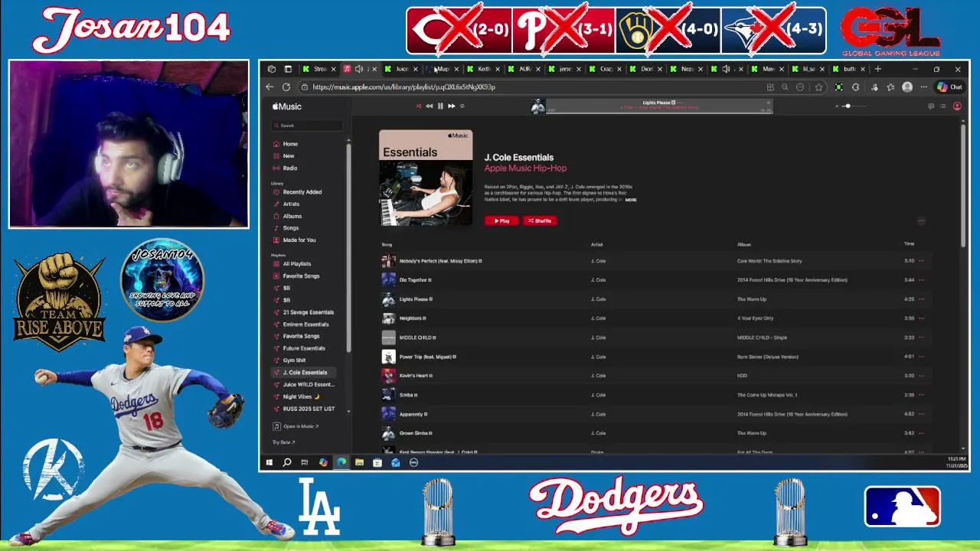The width and height of the screenshot is (980, 551).
Task: Open the Eminem Essentials playlist
Action: (x=305, y=324)
